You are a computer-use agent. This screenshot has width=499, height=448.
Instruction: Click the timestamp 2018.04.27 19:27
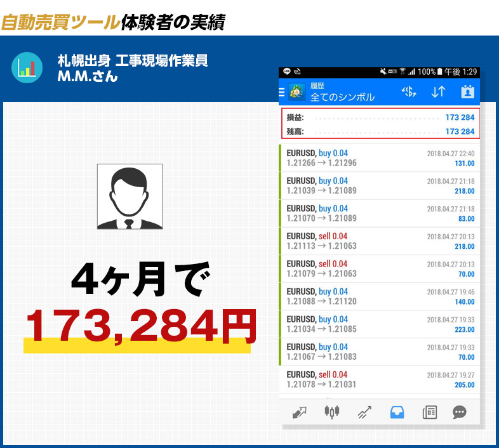(451, 375)
